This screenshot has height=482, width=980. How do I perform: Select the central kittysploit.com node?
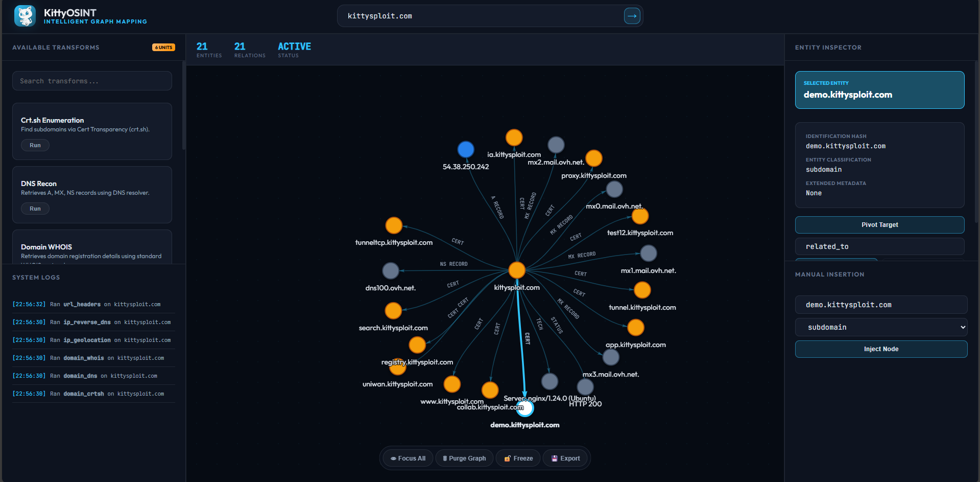[517, 270]
